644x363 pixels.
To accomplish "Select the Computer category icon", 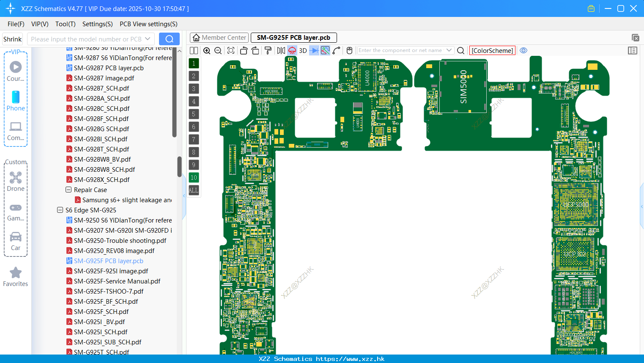I will 16,131.
